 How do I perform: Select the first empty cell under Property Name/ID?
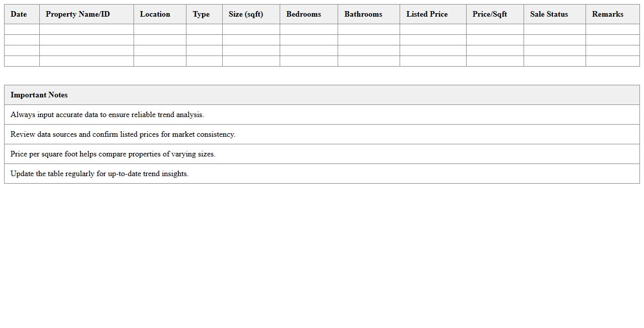(87, 29)
